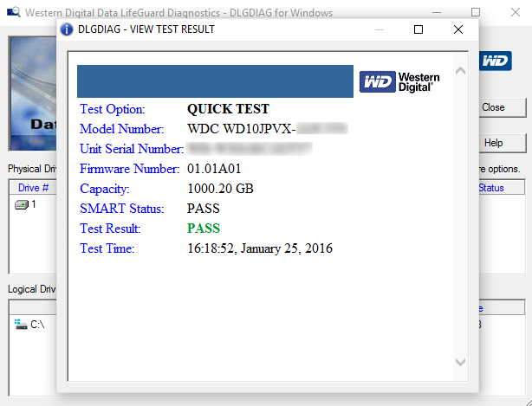
Task: Click the Capacity label
Action: coord(105,189)
